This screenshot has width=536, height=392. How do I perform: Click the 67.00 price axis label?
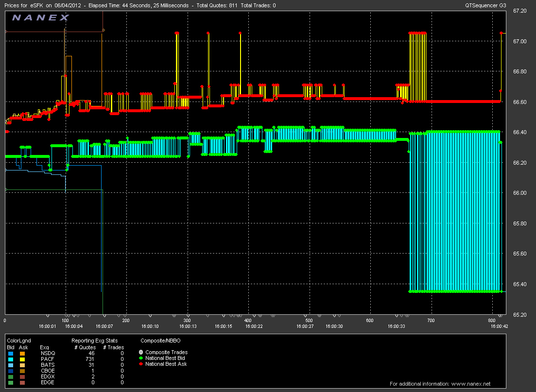pyautogui.click(x=519, y=41)
